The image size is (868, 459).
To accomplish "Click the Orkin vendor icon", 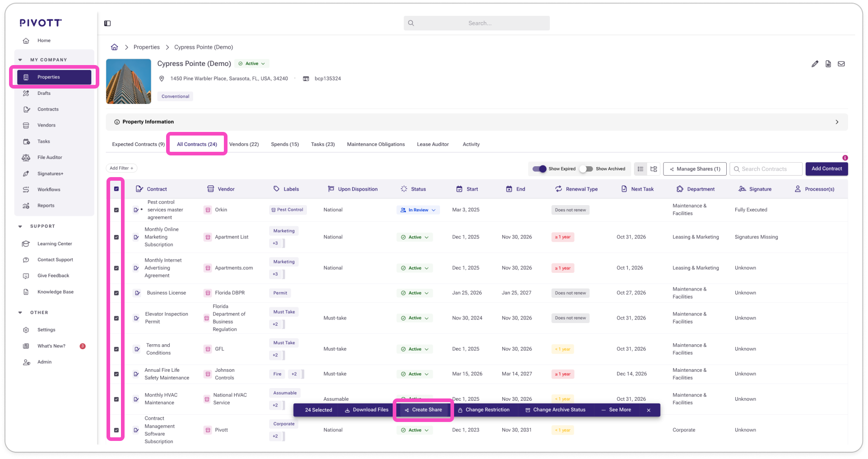I will click(208, 210).
